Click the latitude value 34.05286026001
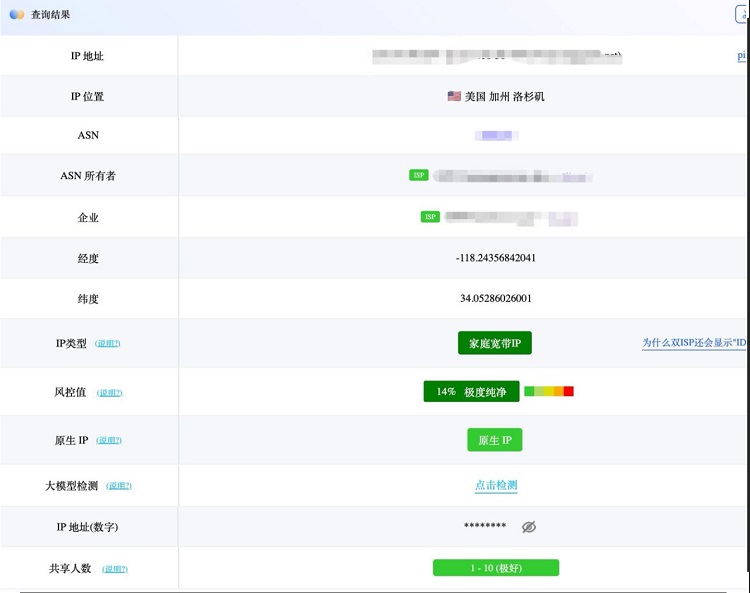Viewport: 750px width, 593px height. point(495,298)
